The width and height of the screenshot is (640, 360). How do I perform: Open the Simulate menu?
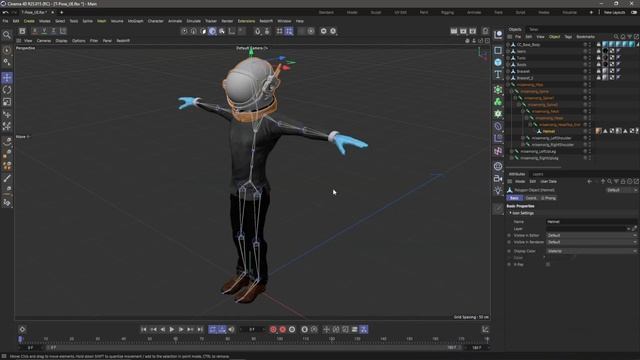pyautogui.click(x=193, y=21)
